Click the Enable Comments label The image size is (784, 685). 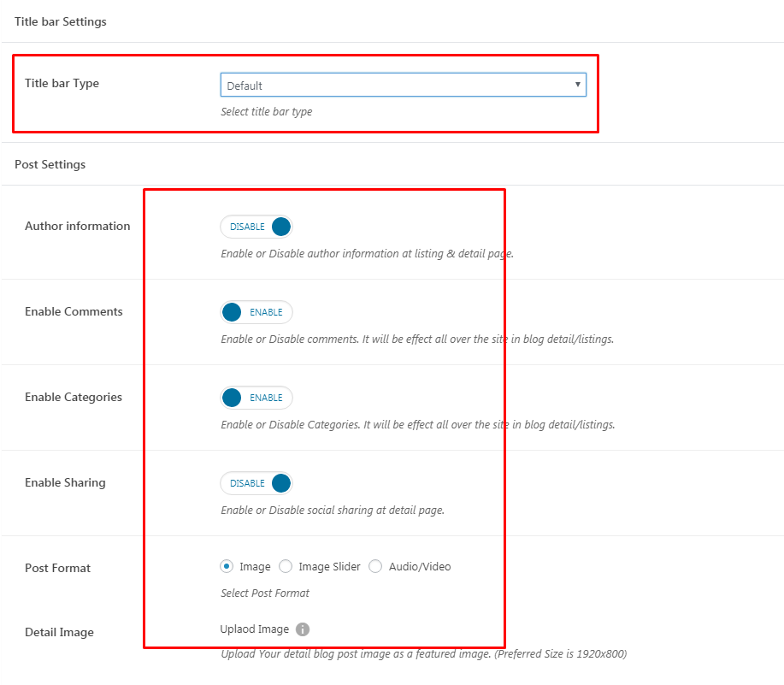click(x=74, y=311)
